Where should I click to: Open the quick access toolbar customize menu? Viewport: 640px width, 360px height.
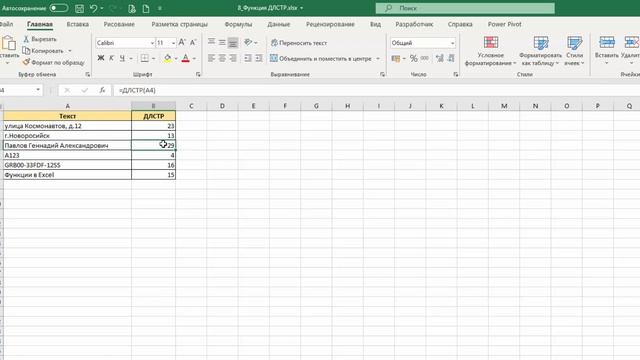160,8
